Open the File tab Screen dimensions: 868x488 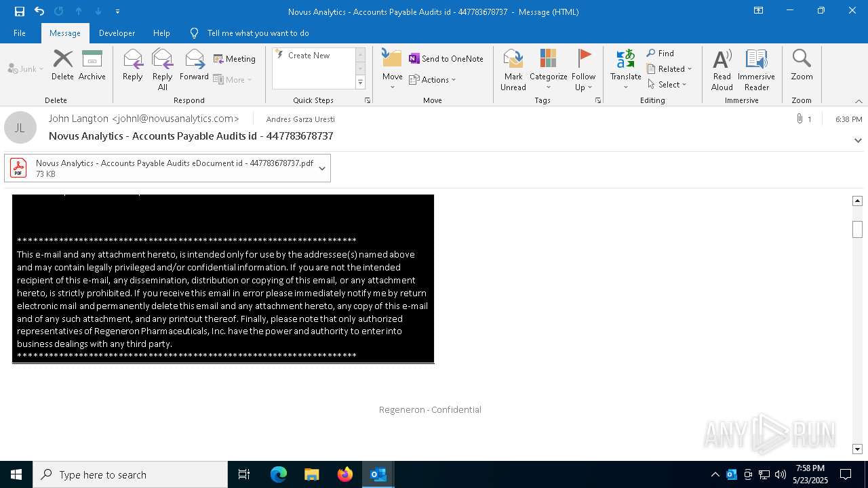pyautogui.click(x=20, y=33)
